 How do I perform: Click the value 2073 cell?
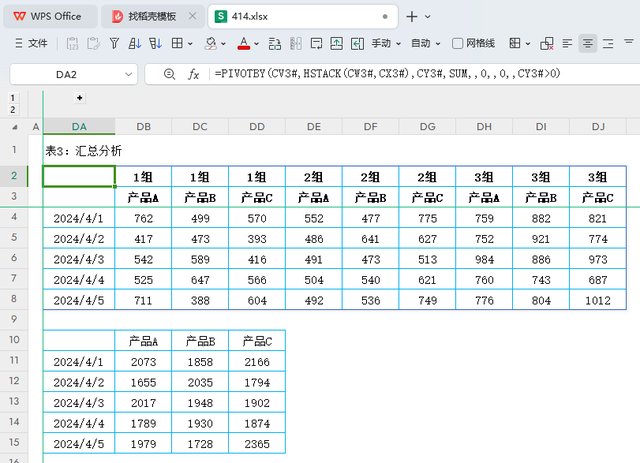pyautogui.click(x=143, y=362)
